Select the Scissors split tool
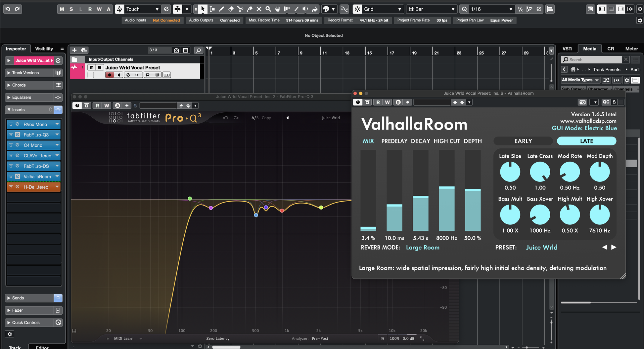The image size is (644, 349). coord(240,9)
